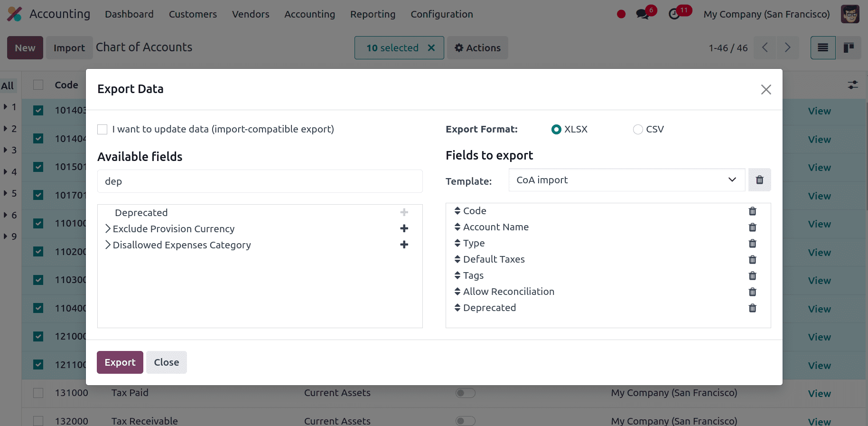Remove exported Deprecated field via trash icon
This screenshot has width=868, height=426.
(752, 308)
